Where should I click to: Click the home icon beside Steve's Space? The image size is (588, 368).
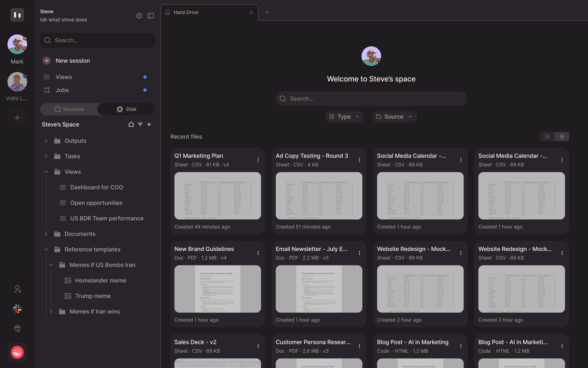(131, 125)
